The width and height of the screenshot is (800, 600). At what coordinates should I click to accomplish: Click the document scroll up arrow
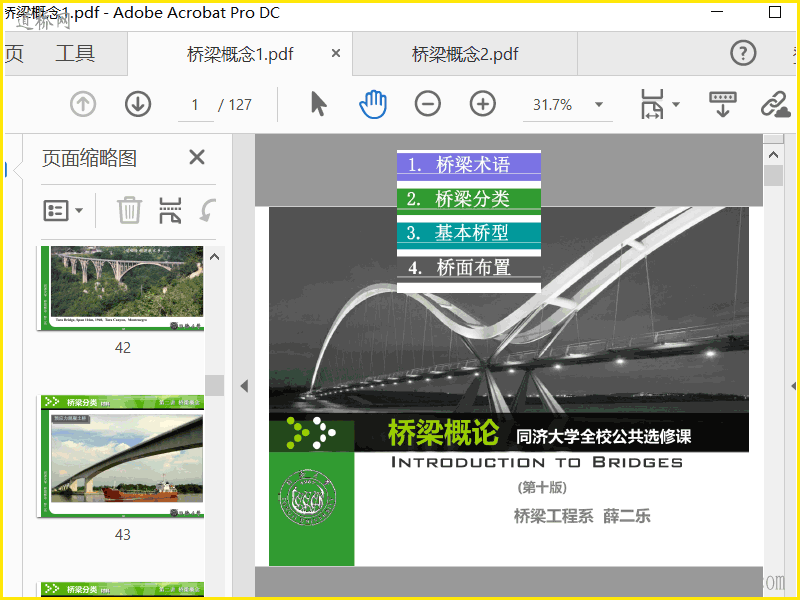pos(773,155)
